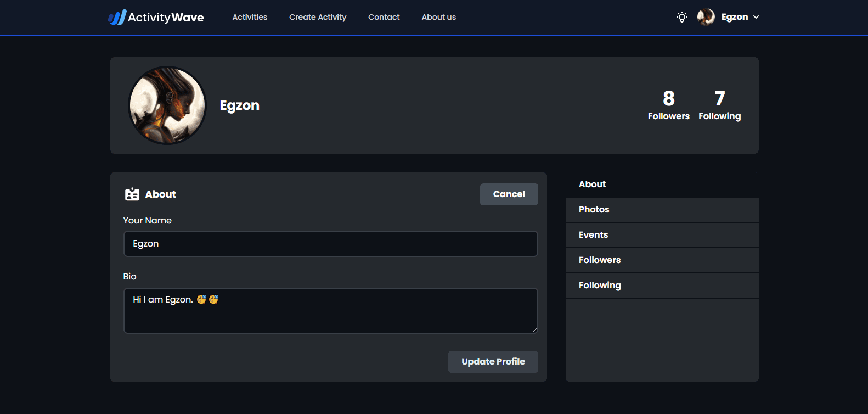Click the 7 Following count

point(720,105)
